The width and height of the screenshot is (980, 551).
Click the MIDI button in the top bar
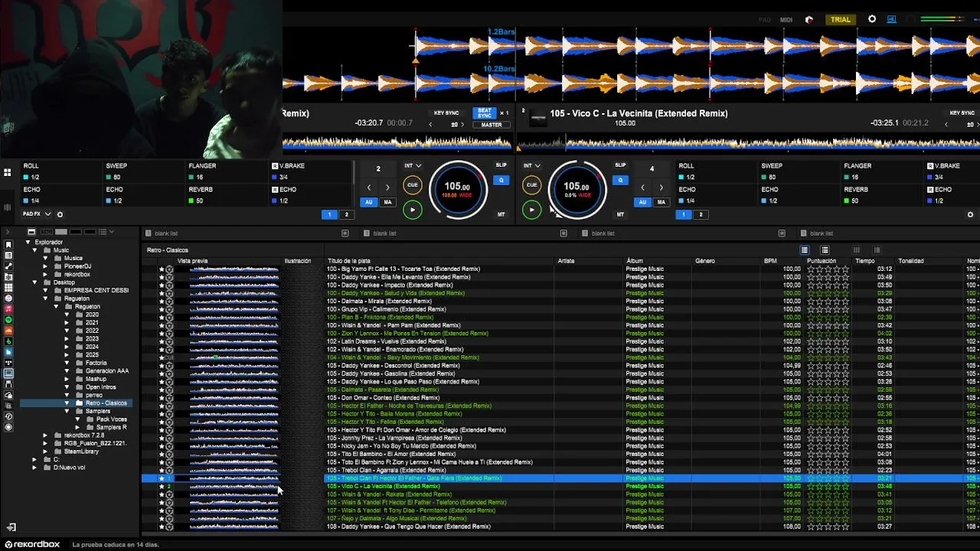coord(786,20)
